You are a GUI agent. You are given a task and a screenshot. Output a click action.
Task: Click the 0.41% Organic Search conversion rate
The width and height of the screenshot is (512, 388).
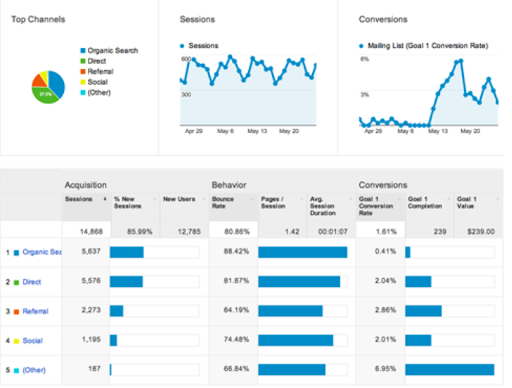[x=386, y=251]
